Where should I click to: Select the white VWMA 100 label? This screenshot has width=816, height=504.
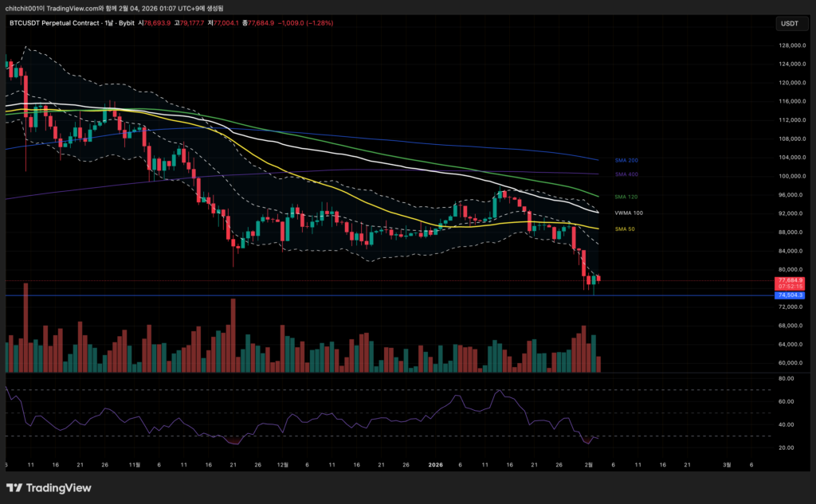click(629, 213)
